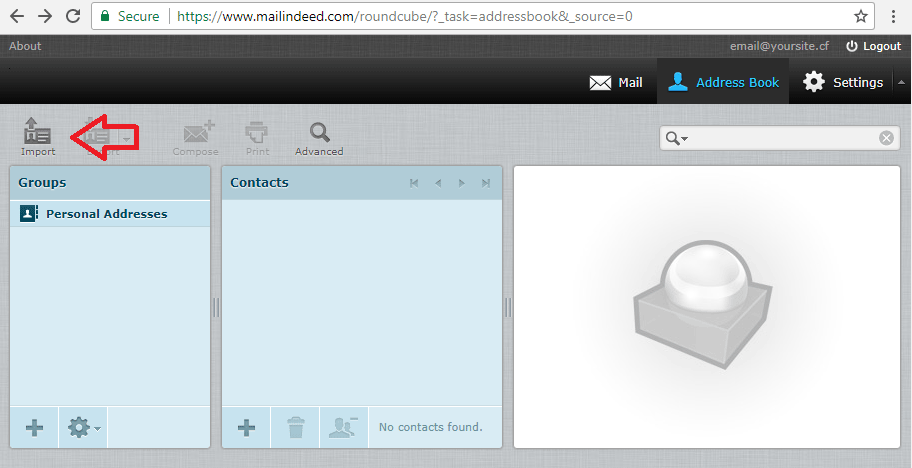Viewport: 912px width, 468px height.
Task: Switch to the Mail tab
Action: [616, 83]
